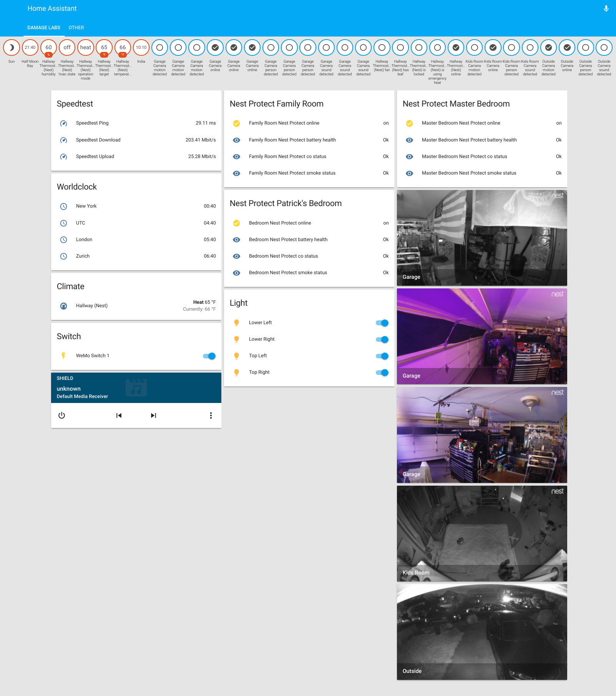This screenshot has height=696, width=616.
Task: Toggle the Top Left light switch
Action: pyautogui.click(x=382, y=356)
